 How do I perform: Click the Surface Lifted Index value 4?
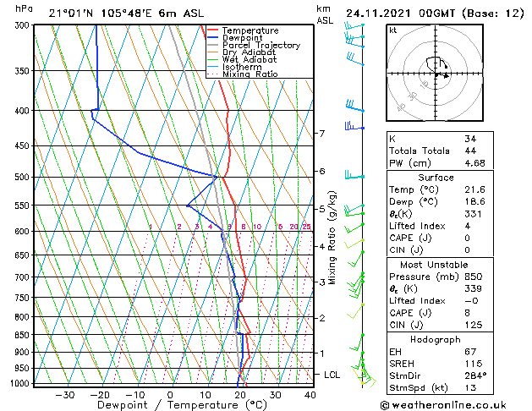click(x=468, y=226)
